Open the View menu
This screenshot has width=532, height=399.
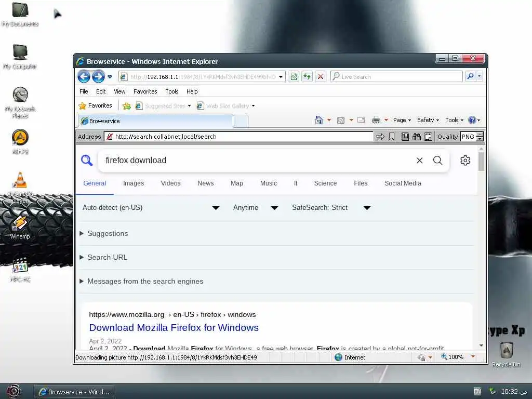tap(119, 91)
